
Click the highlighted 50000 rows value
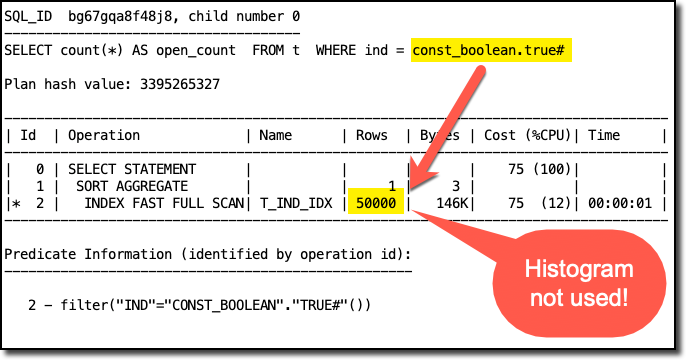point(376,203)
